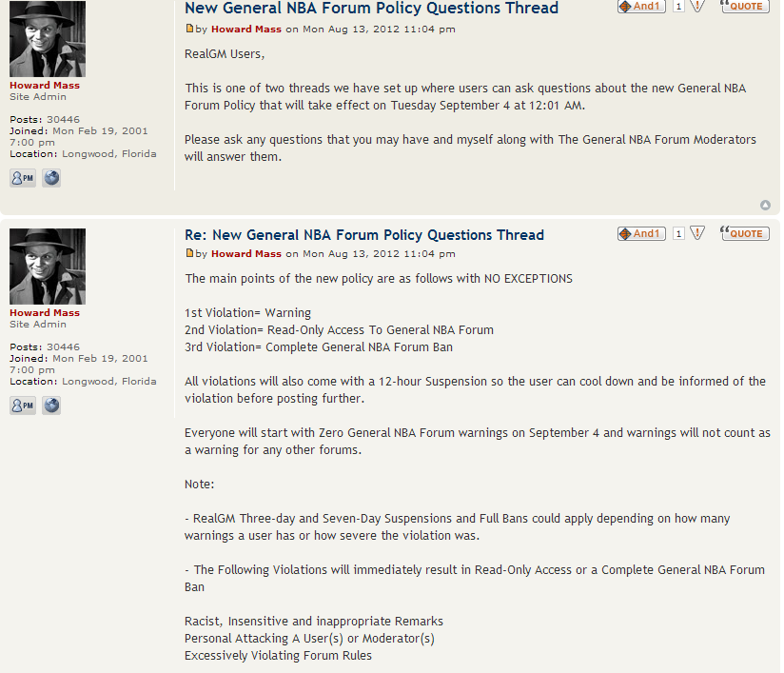Screen dimensions: 784x673
Task: Click post icon beside Re: post's byline
Action: coord(189,253)
